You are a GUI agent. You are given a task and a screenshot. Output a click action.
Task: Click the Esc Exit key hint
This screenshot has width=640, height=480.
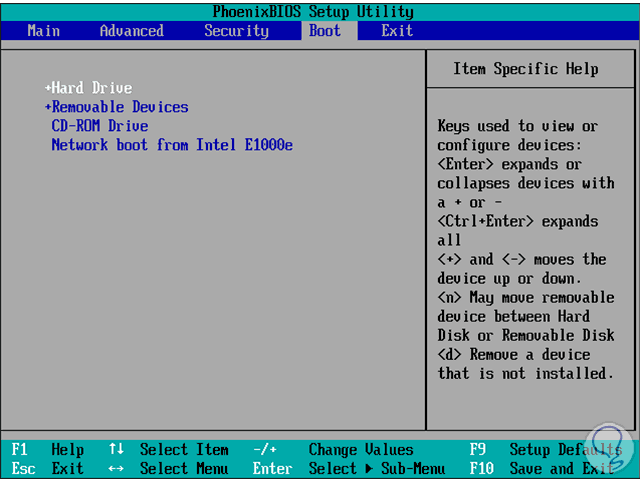pyautogui.click(x=48, y=469)
